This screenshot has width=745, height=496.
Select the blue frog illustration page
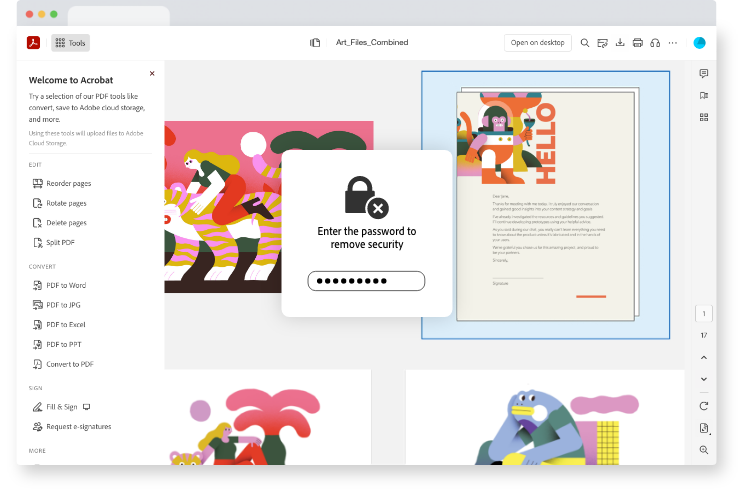[545, 417]
